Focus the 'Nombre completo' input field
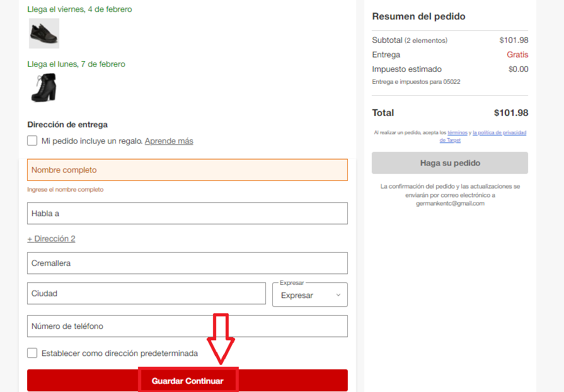 pos(187,170)
